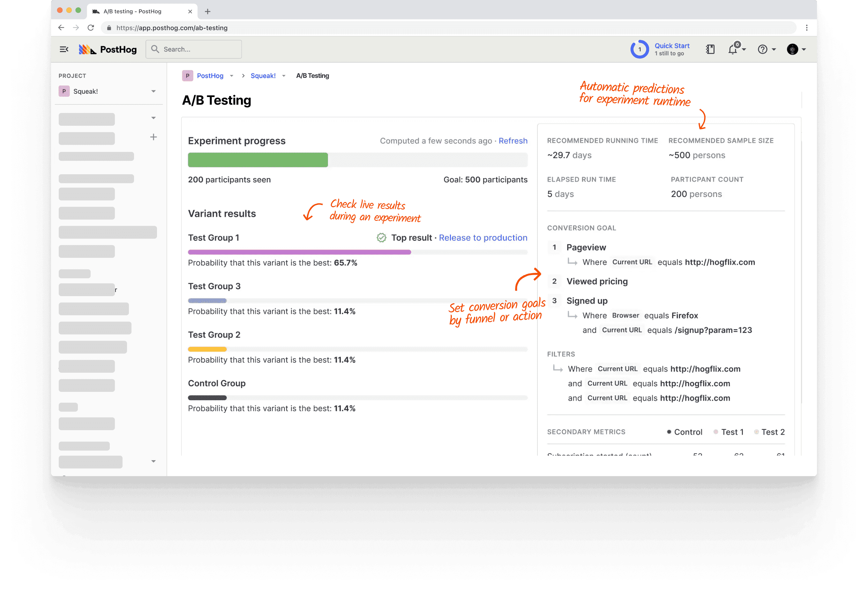The width and height of the screenshot is (868, 591).
Task: Add an item with the sidebar plus icon
Action: [x=153, y=137]
